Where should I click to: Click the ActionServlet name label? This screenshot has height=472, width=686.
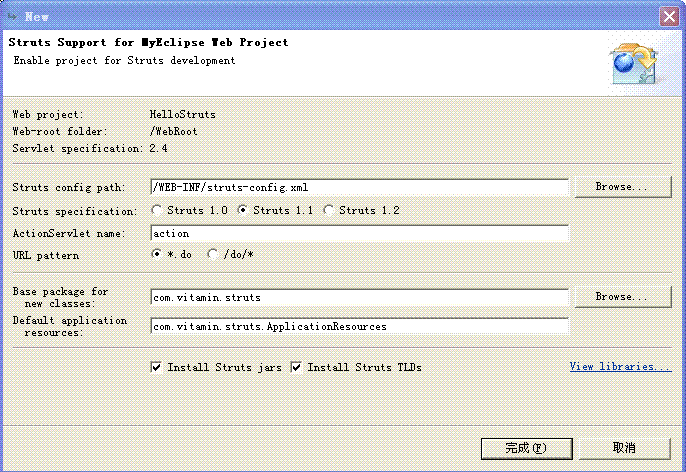69,234
